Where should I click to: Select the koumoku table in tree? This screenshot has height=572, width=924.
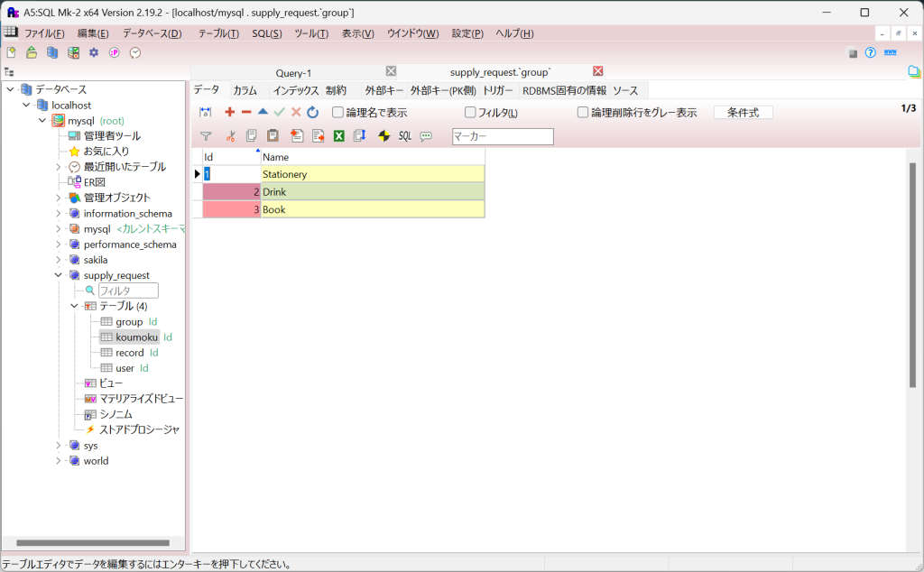(136, 337)
